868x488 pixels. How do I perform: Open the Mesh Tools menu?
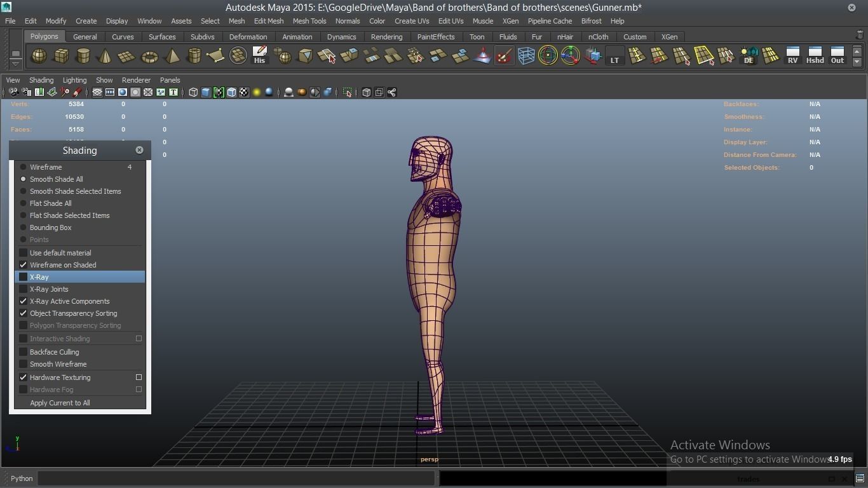pos(309,21)
